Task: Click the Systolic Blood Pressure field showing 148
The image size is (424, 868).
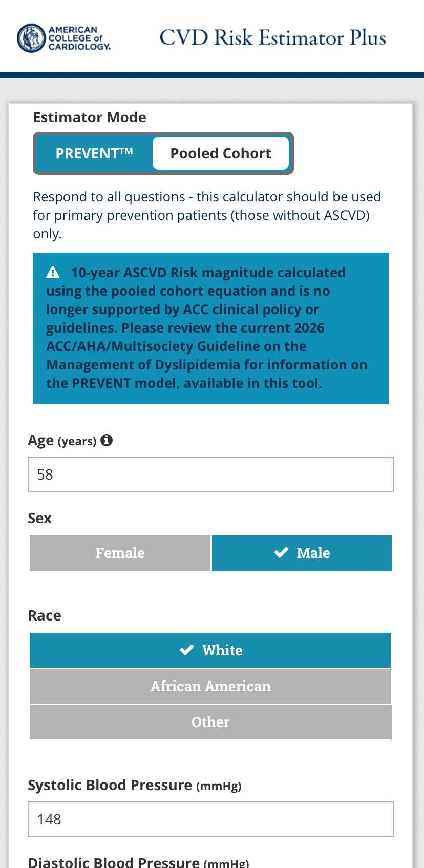Action: click(x=210, y=819)
